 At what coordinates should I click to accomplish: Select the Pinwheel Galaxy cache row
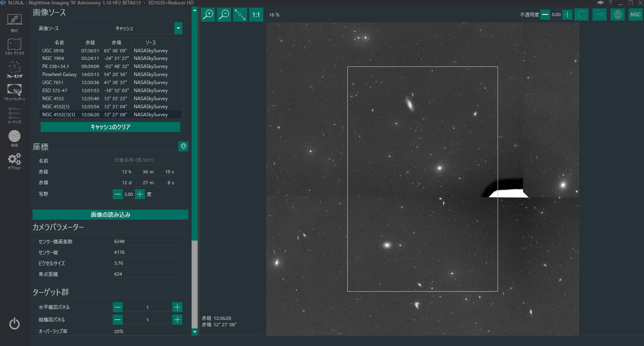[111, 75]
